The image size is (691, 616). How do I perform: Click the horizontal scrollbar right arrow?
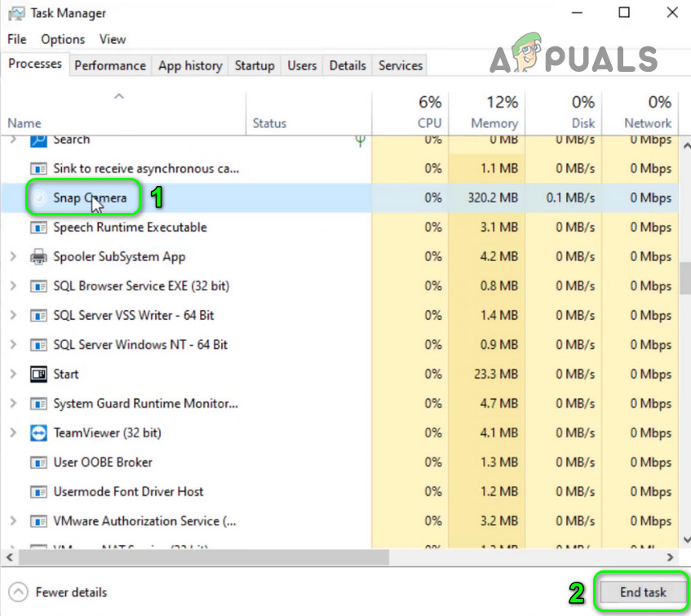tap(670, 557)
